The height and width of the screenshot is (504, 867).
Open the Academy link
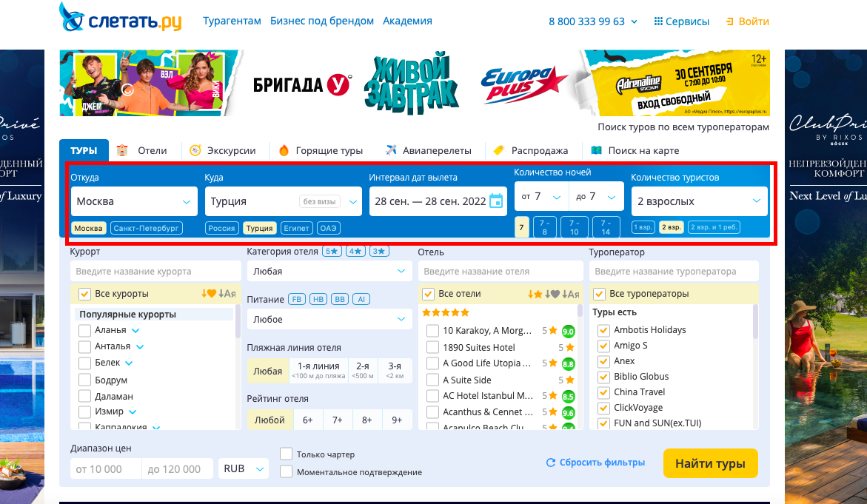pos(407,21)
